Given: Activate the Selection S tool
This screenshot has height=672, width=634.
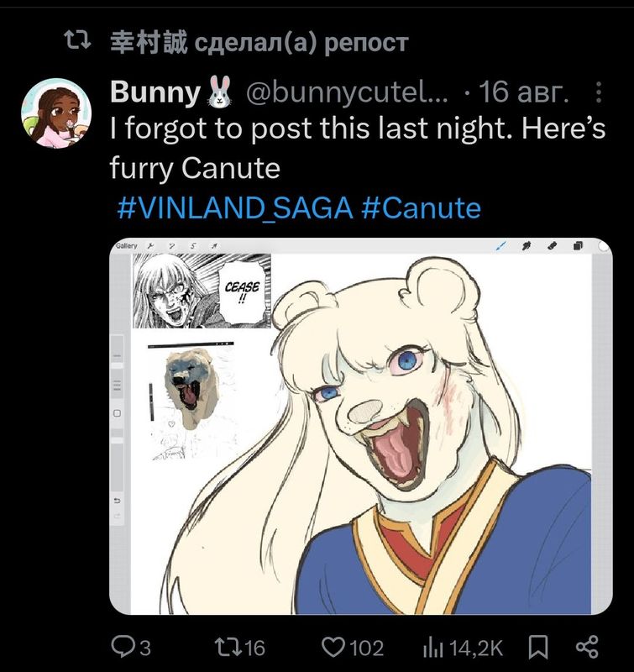Looking at the screenshot, I should (x=192, y=245).
